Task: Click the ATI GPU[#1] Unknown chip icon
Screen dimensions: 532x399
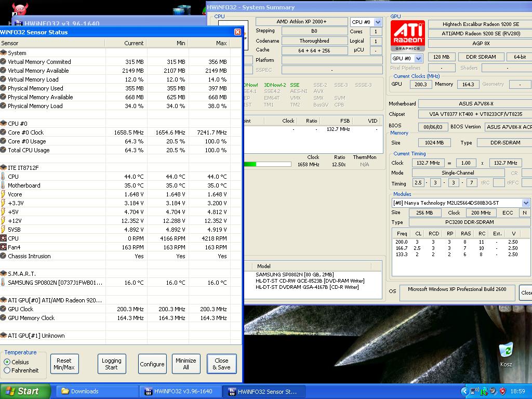Action: coord(4,335)
